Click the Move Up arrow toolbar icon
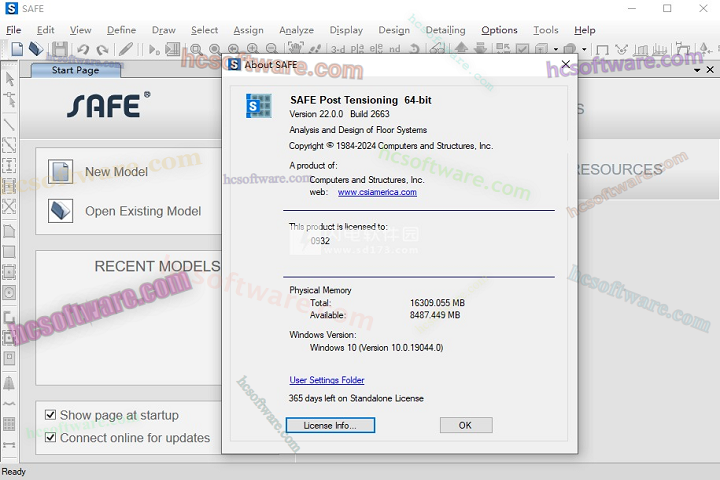This screenshot has height=480, width=720. (x=461, y=48)
